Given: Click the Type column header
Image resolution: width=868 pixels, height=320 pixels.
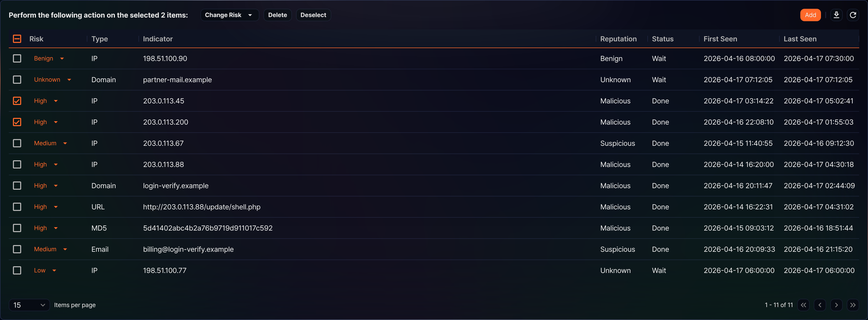Looking at the screenshot, I should pos(99,39).
